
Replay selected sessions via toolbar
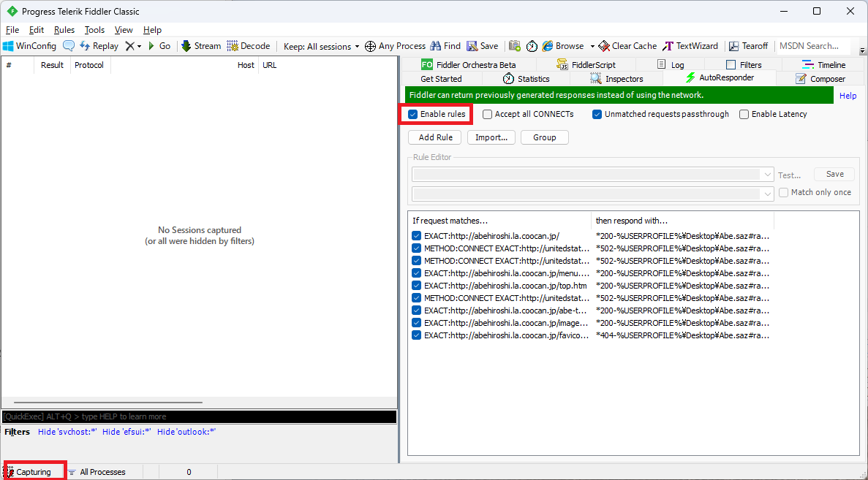[99, 46]
